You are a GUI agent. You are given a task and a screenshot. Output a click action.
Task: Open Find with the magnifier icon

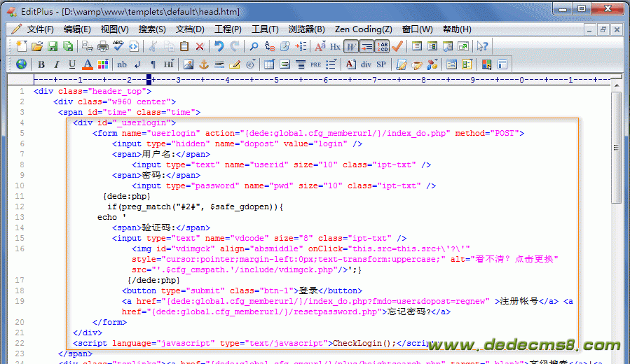(x=254, y=47)
